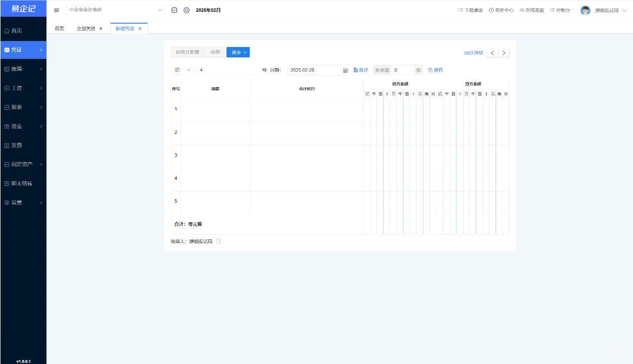The height and width of the screenshot is (364, 633).
Task: Go to the next voucher arrow
Action: [504, 53]
